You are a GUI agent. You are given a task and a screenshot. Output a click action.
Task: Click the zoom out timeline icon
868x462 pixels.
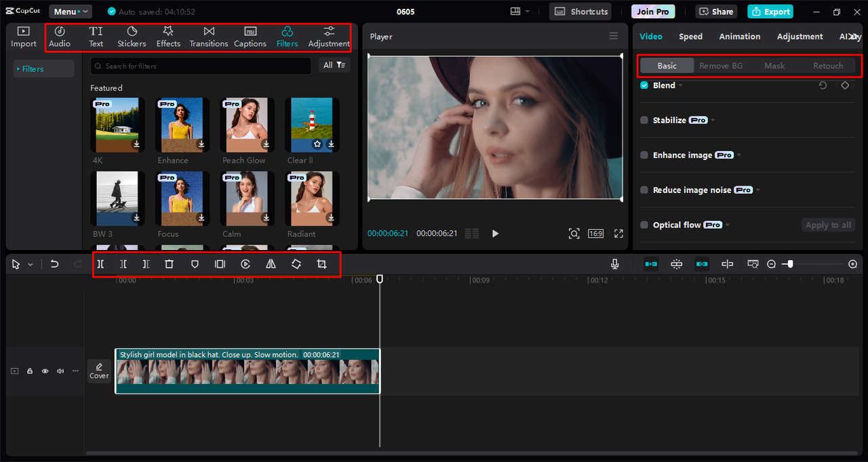pos(771,264)
